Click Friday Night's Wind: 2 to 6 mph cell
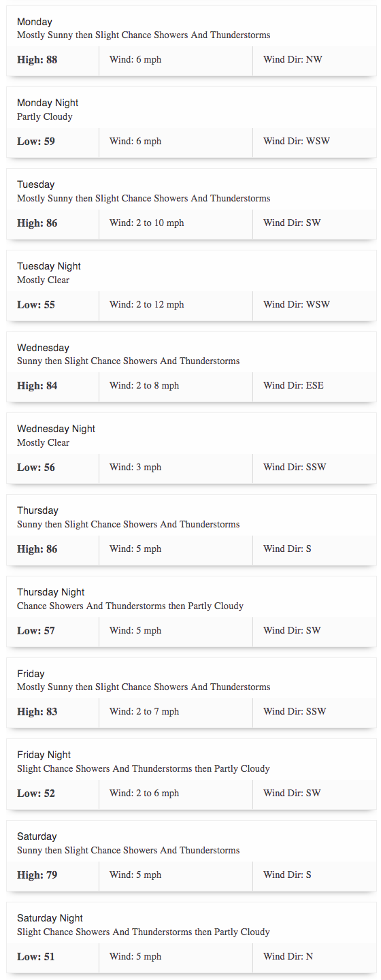 pyautogui.click(x=176, y=794)
